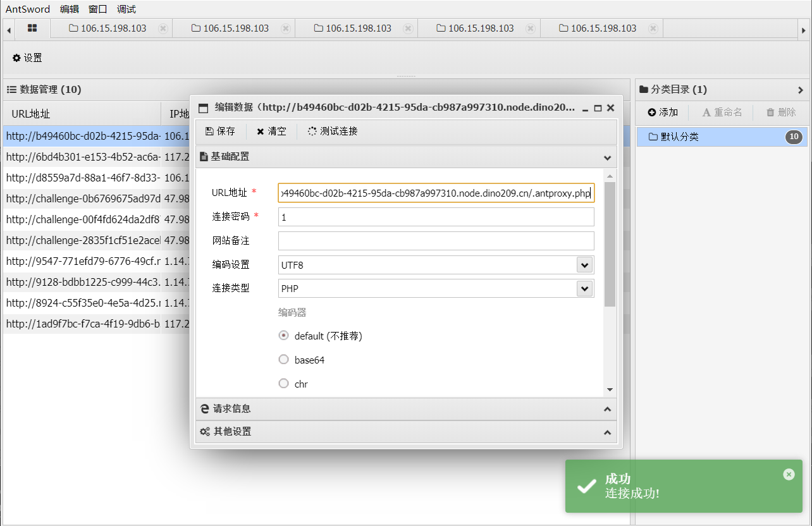
Task: Dismiss the 连接成功 success notification
Action: point(789,474)
